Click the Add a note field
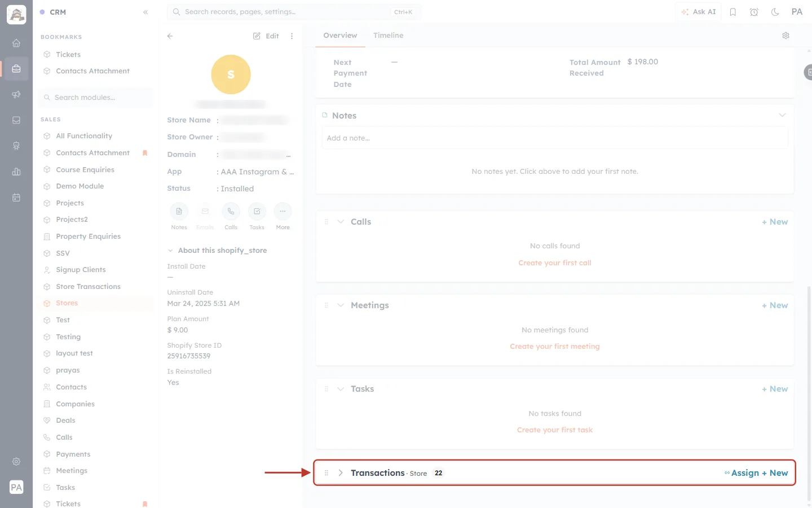The height and width of the screenshot is (508, 812). click(555, 138)
